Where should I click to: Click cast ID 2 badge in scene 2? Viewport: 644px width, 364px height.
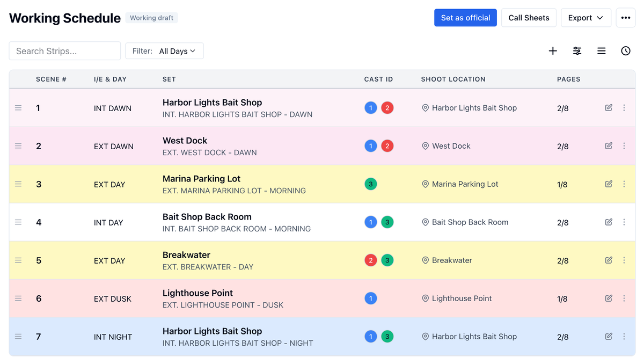click(x=387, y=146)
